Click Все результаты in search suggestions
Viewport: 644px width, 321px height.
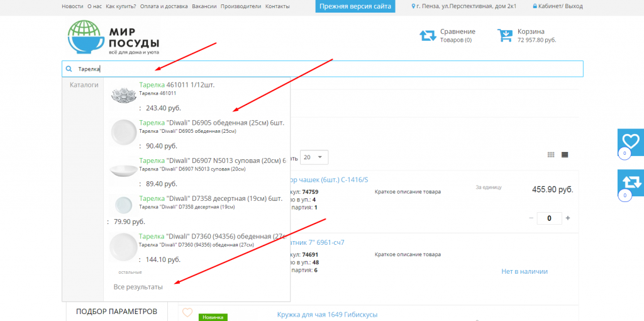click(138, 287)
